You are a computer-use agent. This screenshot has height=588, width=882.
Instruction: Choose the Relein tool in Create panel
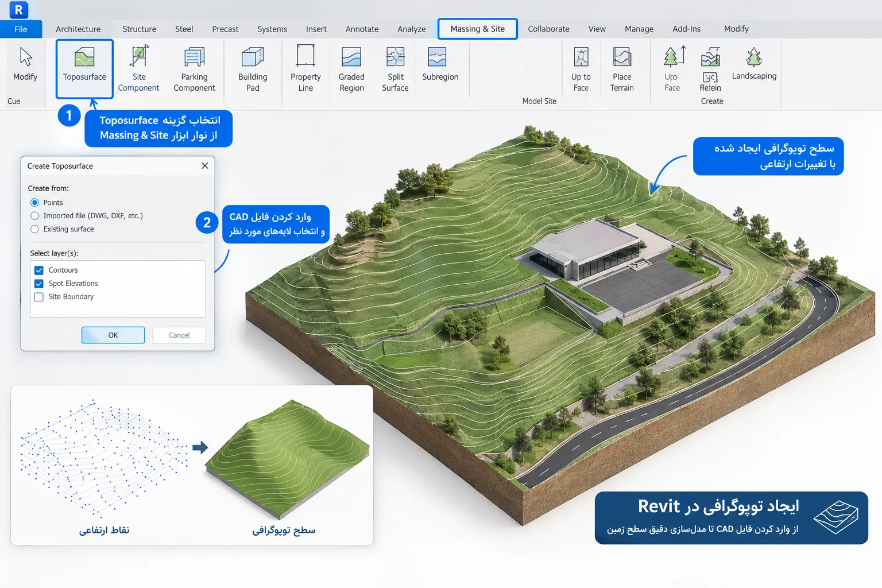(x=710, y=69)
